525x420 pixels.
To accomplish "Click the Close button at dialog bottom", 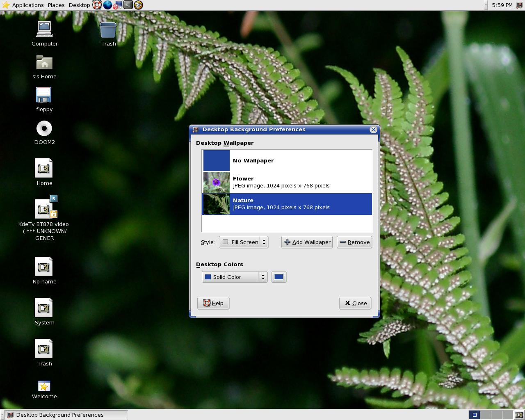I will pos(355,303).
